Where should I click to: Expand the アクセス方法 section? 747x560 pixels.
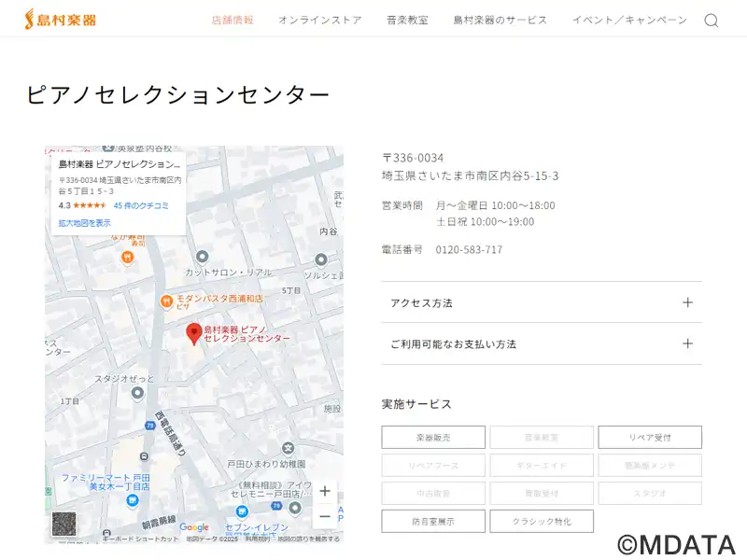(542, 302)
